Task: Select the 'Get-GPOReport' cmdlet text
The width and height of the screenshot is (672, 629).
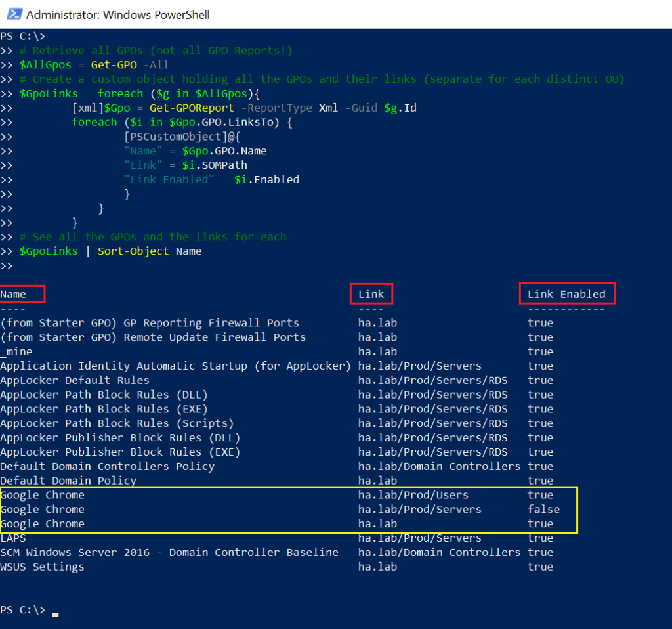Action: coord(192,108)
